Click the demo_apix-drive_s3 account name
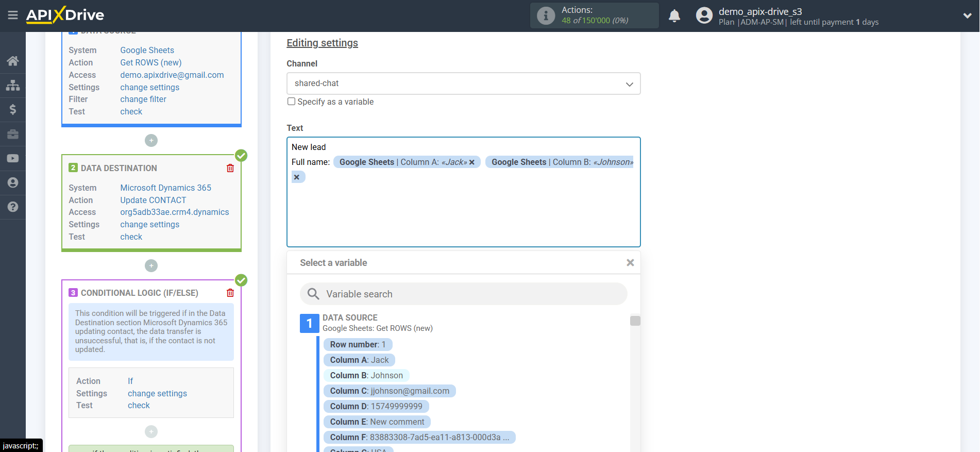Image resolution: width=980 pixels, height=452 pixels. [x=760, y=11]
